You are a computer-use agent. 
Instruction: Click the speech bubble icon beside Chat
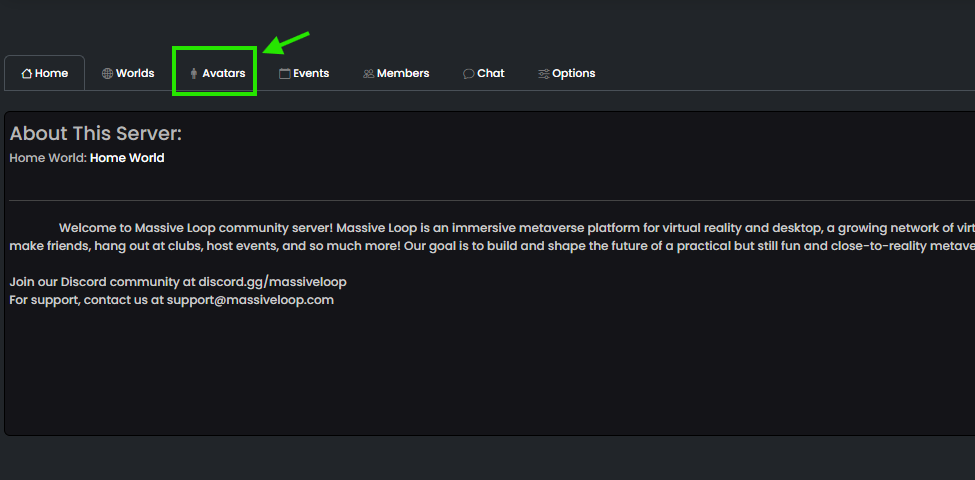[x=469, y=74]
